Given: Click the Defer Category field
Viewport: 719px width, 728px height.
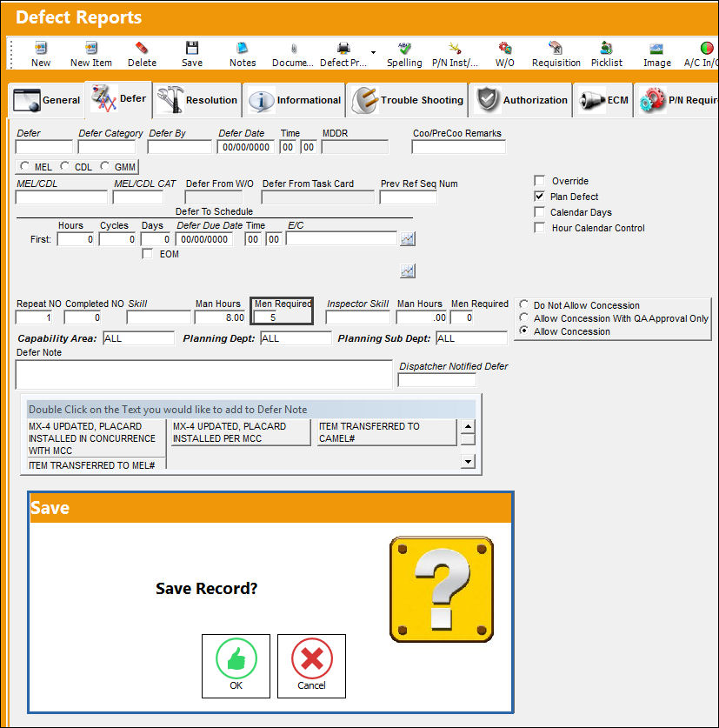Looking at the screenshot, I should (107, 147).
